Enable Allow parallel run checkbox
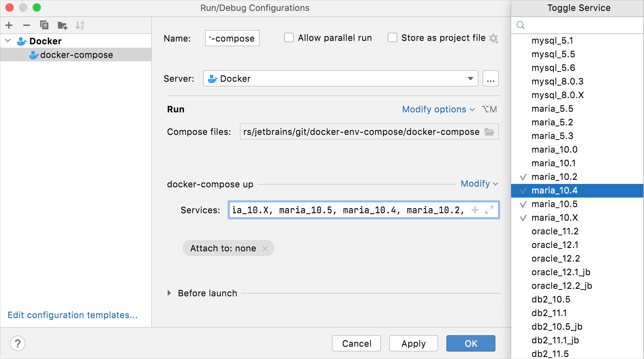Image resolution: width=644 pixels, height=359 pixels. click(289, 38)
